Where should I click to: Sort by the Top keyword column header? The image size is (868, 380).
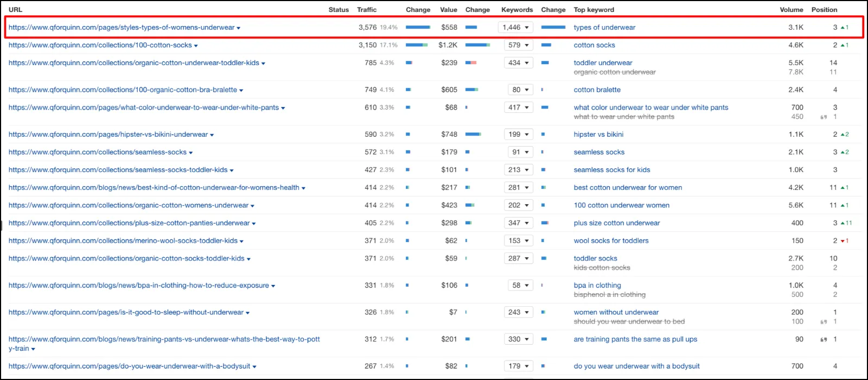594,10
